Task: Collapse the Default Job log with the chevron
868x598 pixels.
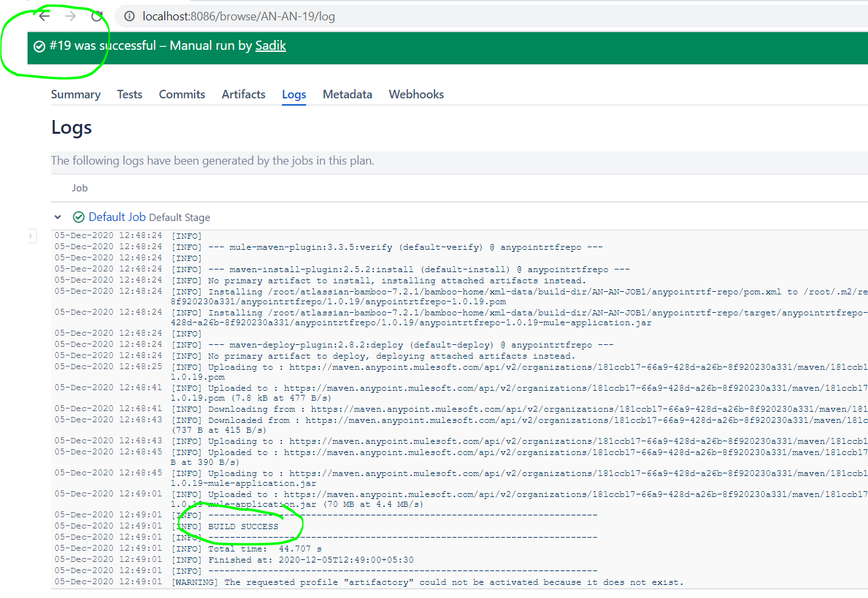Action: click(58, 217)
